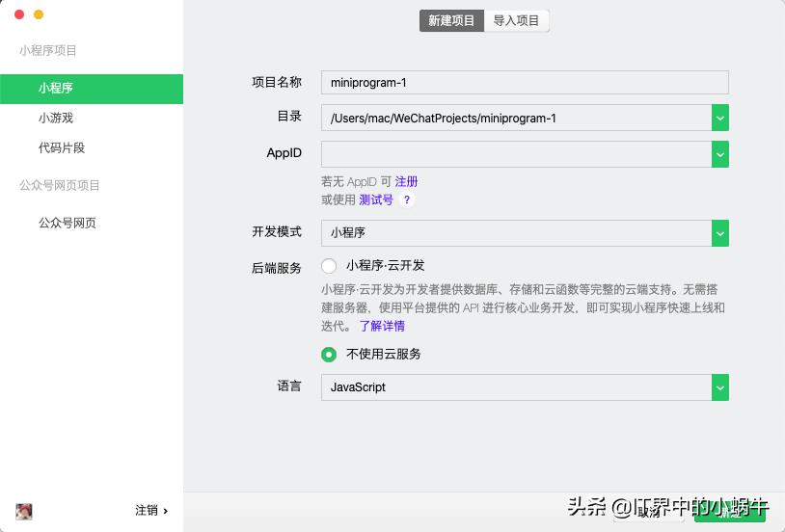Open the AppID dropdown arrow
Viewport: 785px width, 532px height.
coord(720,154)
